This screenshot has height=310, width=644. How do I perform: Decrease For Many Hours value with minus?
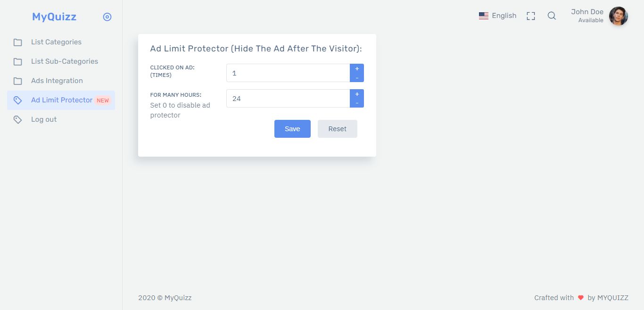point(357,103)
